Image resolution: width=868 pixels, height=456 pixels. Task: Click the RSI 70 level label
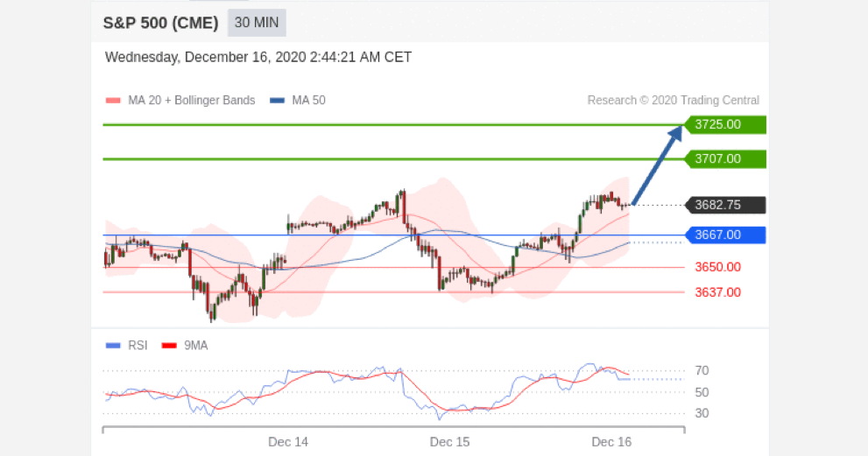pos(702,371)
